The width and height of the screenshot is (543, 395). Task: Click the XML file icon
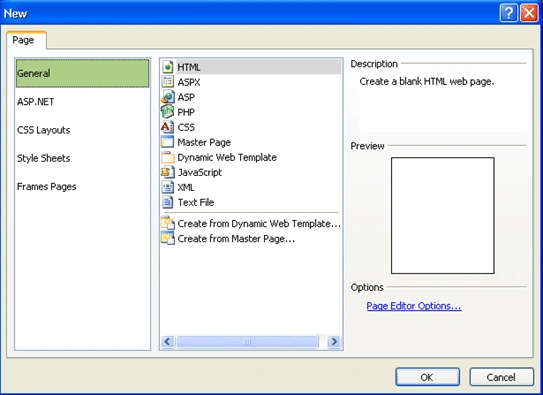pyautogui.click(x=168, y=187)
